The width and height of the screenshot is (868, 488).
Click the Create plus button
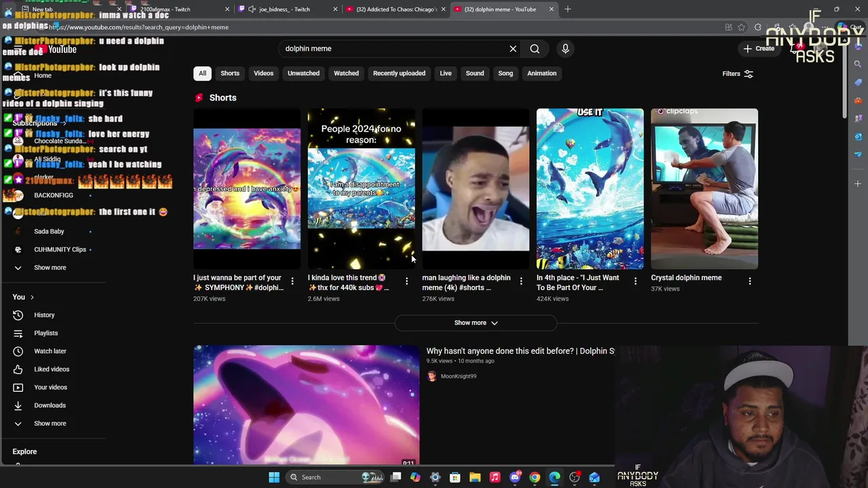tap(759, 48)
